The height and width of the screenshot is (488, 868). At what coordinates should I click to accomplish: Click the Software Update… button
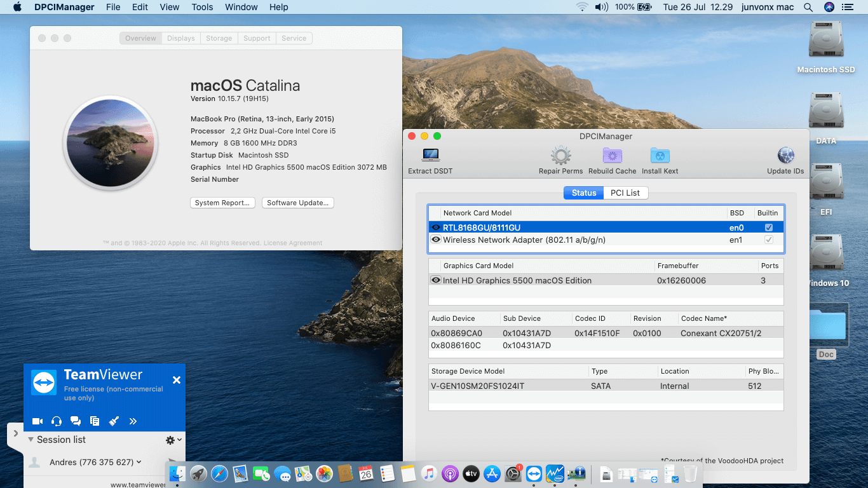(x=297, y=203)
